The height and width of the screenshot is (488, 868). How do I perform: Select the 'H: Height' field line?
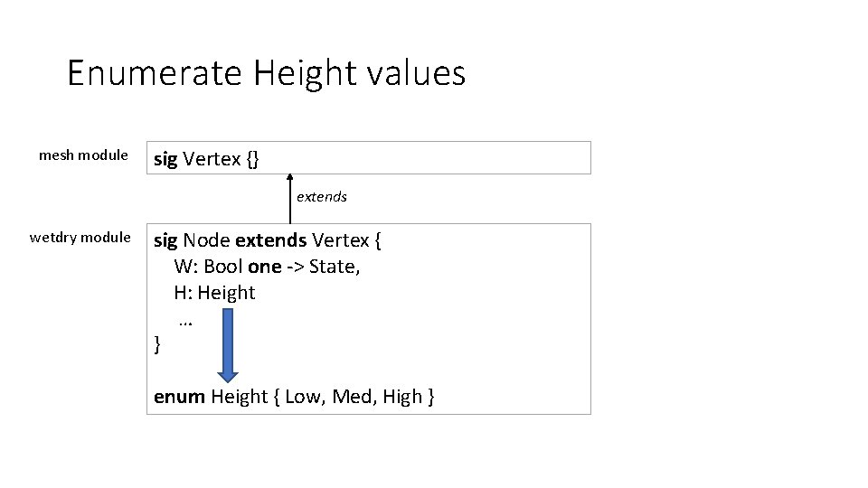(215, 293)
